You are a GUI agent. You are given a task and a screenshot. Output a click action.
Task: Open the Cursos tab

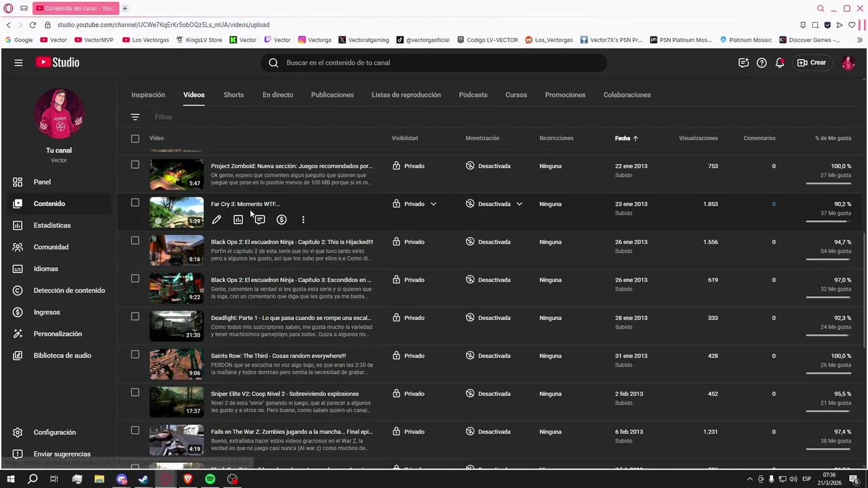(x=516, y=95)
